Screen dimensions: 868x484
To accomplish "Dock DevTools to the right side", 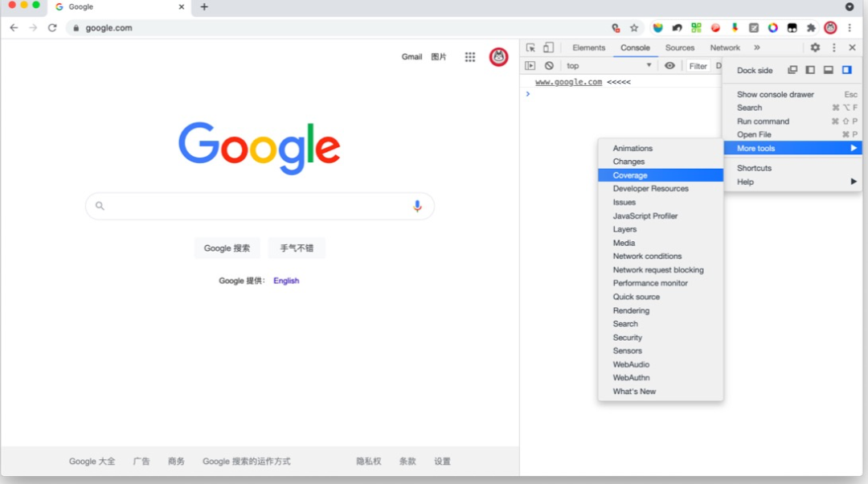I will (846, 70).
